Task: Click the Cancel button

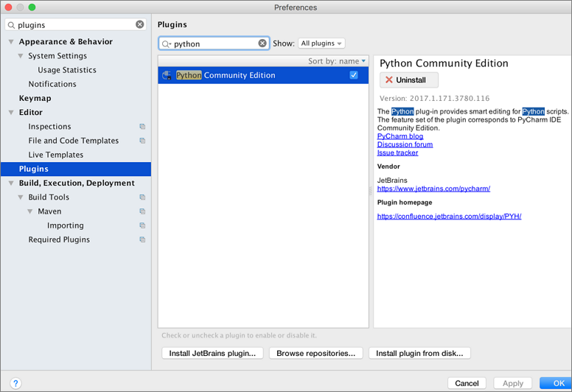Action: (467, 383)
